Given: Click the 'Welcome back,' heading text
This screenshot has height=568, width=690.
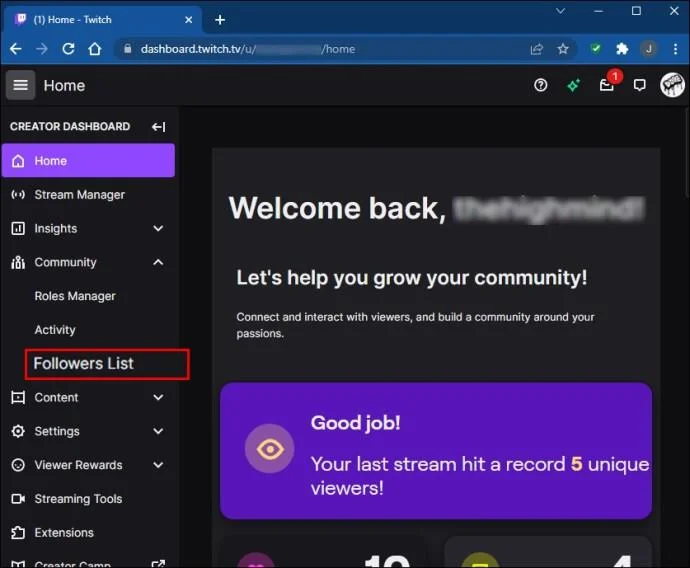Looking at the screenshot, I should pos(338,208).
